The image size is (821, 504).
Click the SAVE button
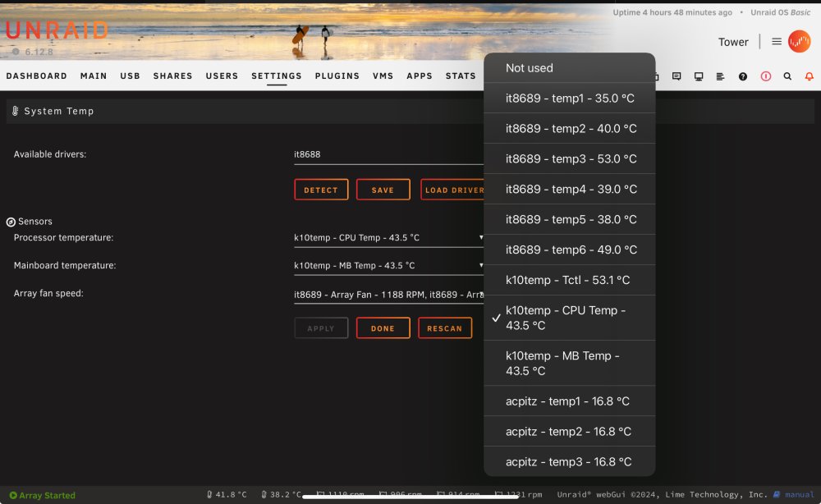383,190
